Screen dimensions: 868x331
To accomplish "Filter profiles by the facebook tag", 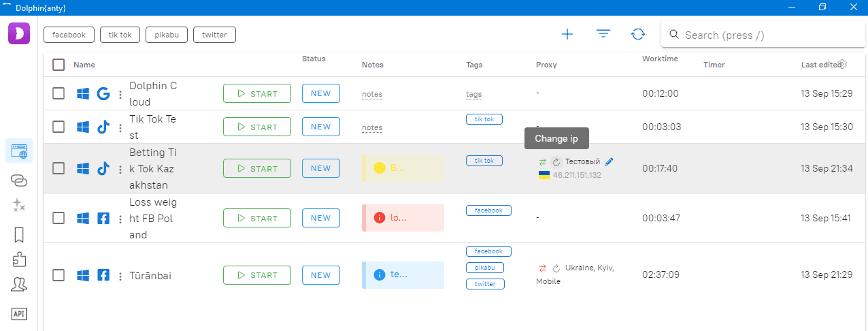I will tap(69, 35).
